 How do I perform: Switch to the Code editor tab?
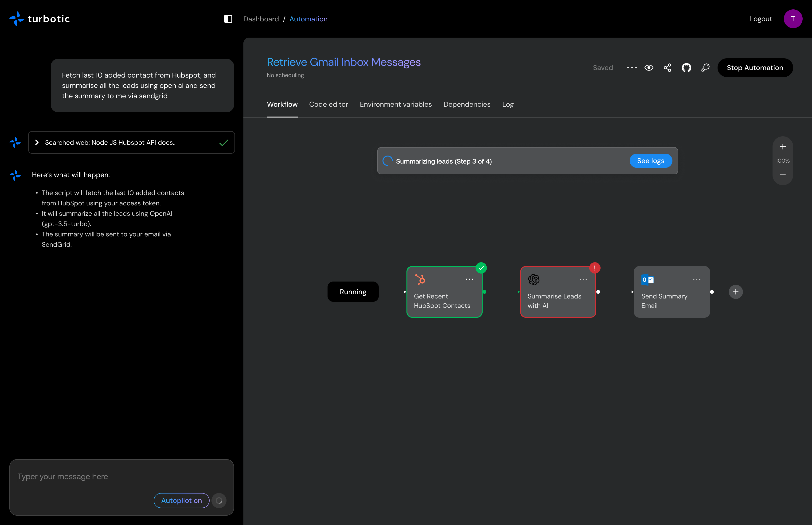coord(328,104)
